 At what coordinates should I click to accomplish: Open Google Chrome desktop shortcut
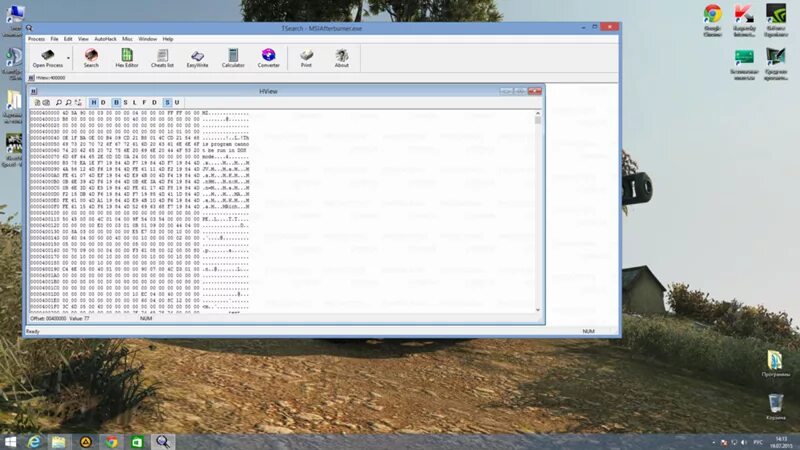click(x=713, y=20)
